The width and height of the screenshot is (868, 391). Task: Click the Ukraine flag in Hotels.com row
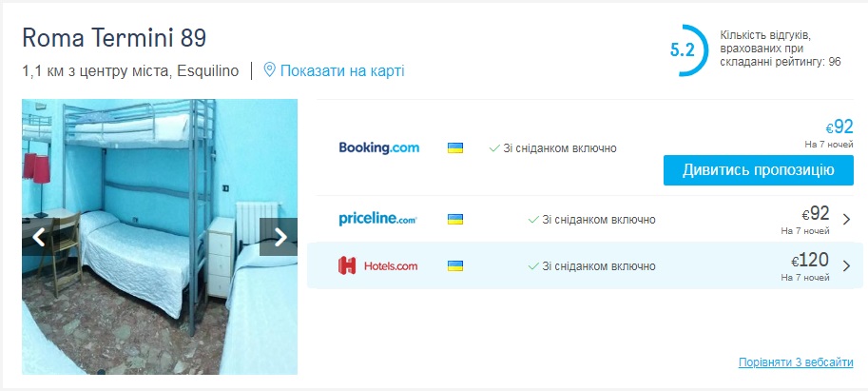(x=455, y=266)
